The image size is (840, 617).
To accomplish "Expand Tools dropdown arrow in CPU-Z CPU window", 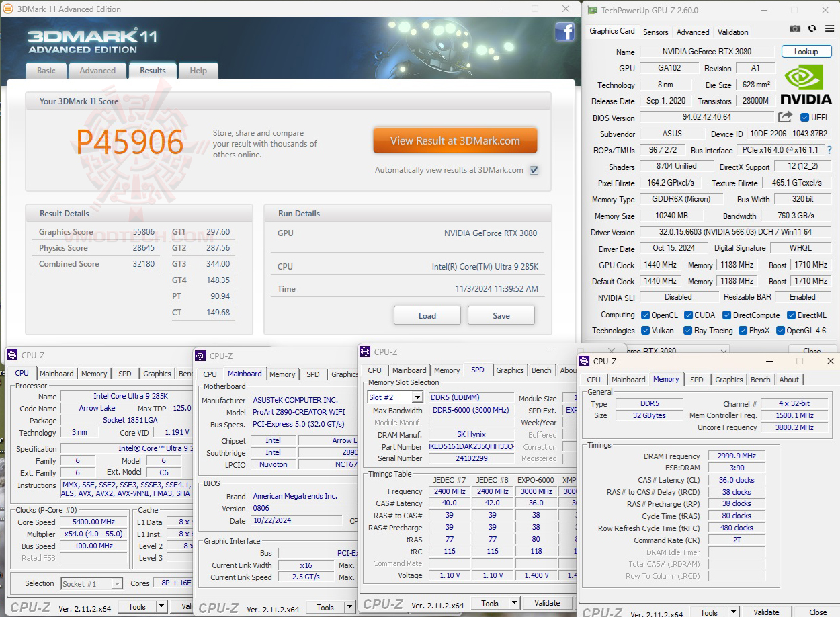I will coord(161,606).
